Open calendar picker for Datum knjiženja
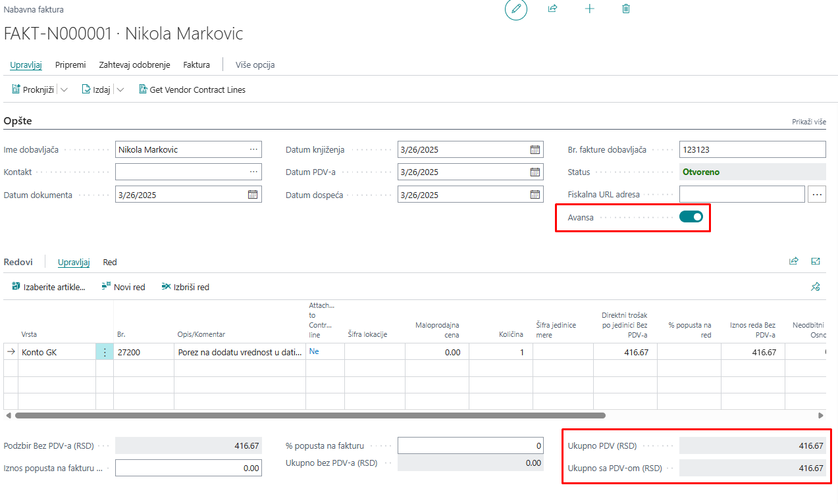 (535, 149)
